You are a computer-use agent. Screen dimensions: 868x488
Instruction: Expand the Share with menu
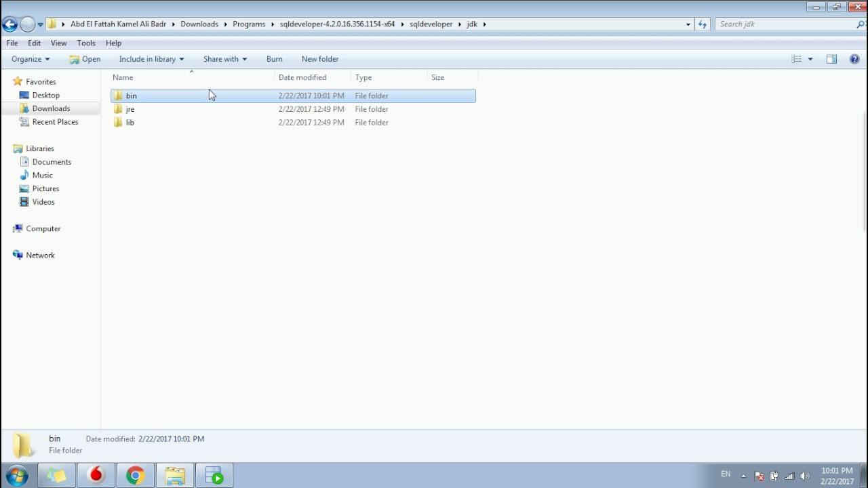(x=225, y=59)
